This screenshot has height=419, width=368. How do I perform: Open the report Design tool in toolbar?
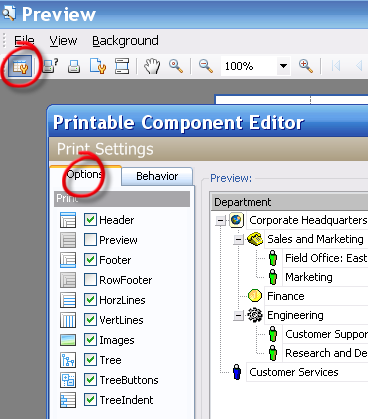tap(20, 66)
